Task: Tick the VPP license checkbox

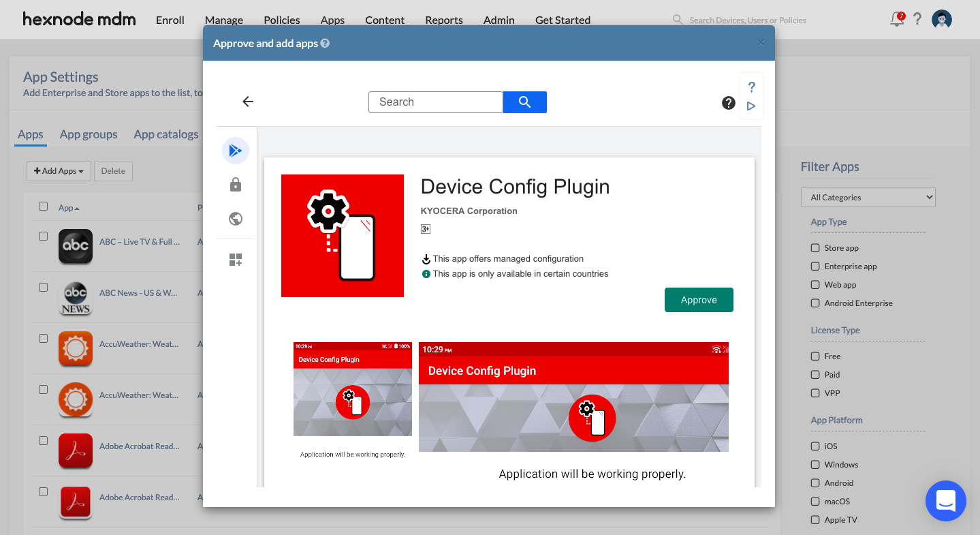Action: pyautogui.click(x=815, y=393)
